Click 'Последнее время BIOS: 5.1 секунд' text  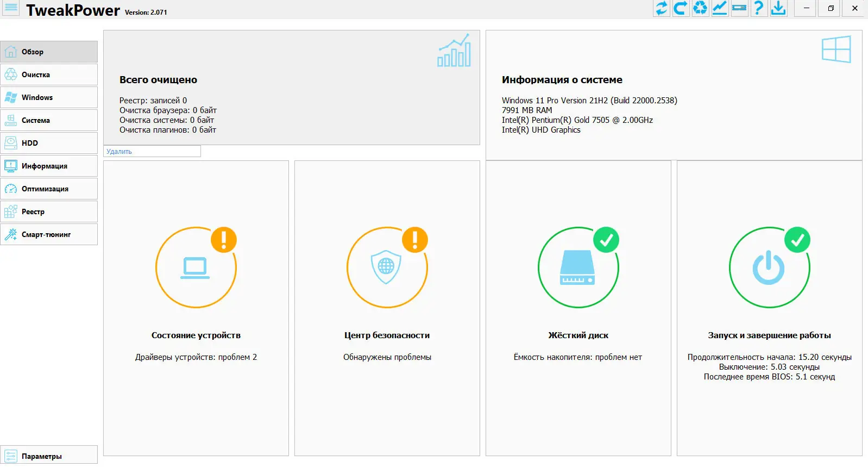coord(770,377)
